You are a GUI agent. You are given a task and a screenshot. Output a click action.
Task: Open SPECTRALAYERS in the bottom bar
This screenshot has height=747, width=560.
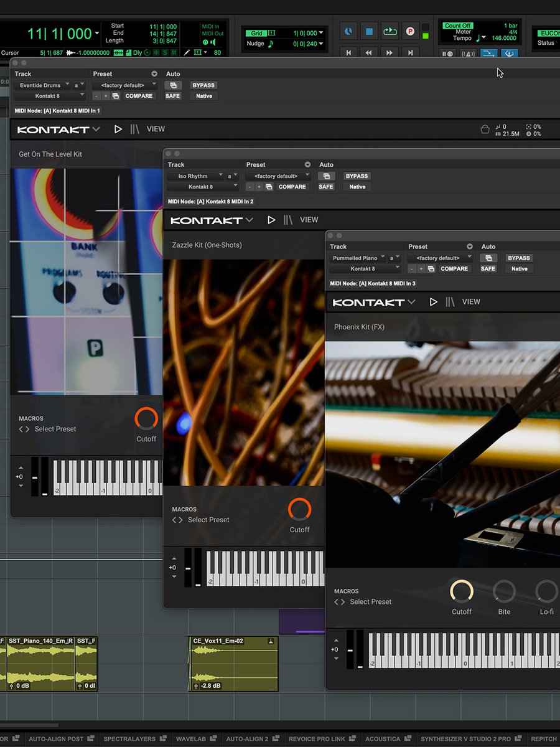(134, 739)
